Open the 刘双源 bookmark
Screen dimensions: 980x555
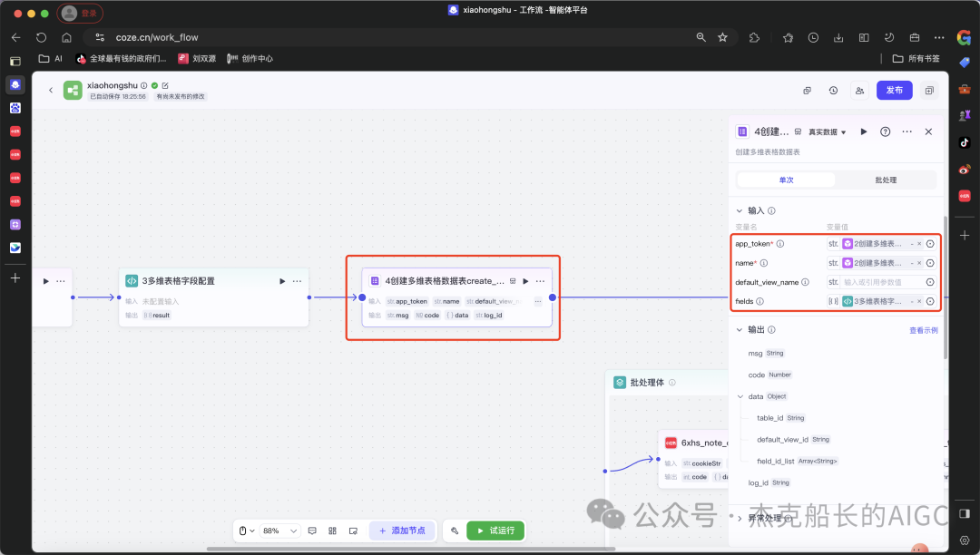pos(197,59)
